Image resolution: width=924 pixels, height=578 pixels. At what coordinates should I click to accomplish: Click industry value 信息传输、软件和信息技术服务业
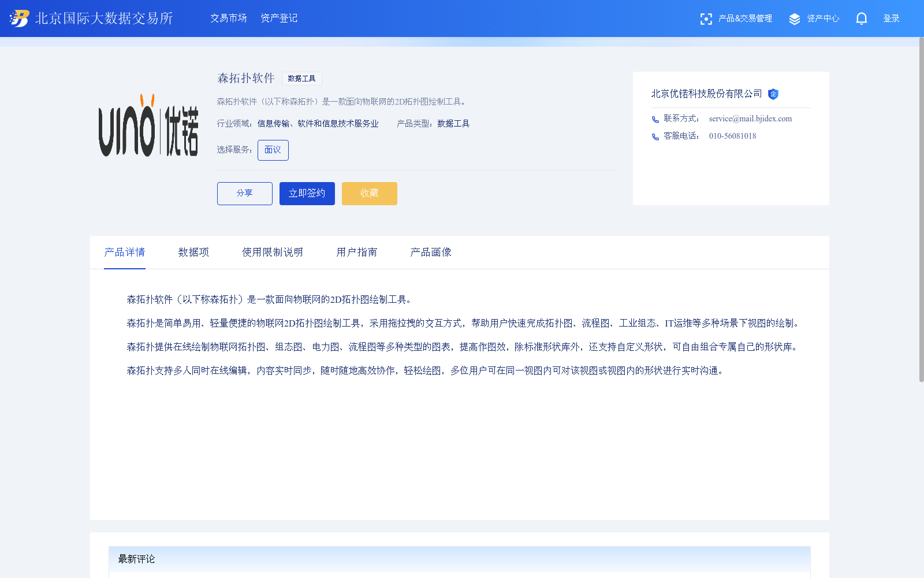click(x=318, y=124)
